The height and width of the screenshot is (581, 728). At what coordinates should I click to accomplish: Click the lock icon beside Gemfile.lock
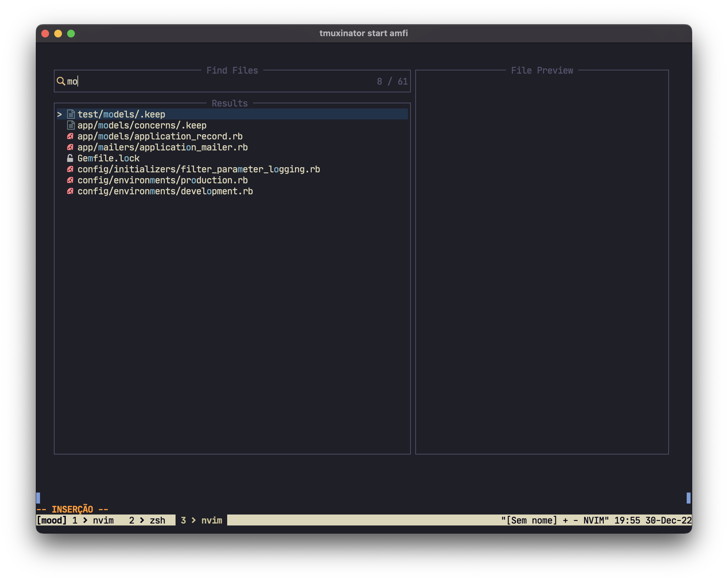(x=70, y=158)
